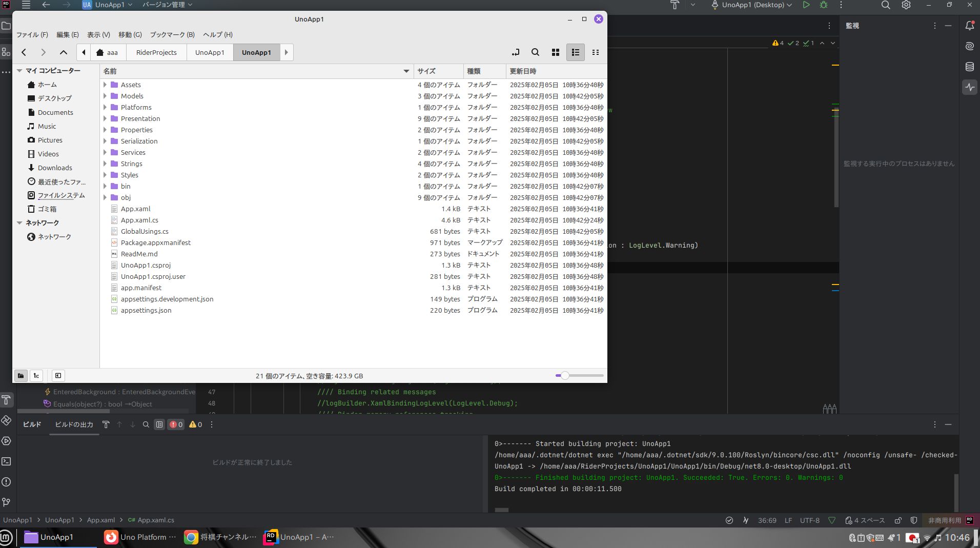Screen dimensions: 980x548
Task: Click the Rider Run button
Action: [806, 5]
